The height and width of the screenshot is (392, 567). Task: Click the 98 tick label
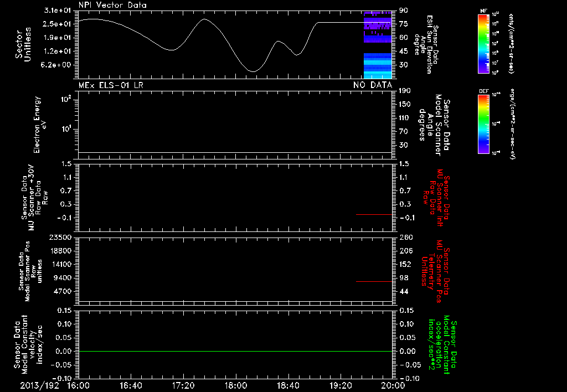pos(404,278)
